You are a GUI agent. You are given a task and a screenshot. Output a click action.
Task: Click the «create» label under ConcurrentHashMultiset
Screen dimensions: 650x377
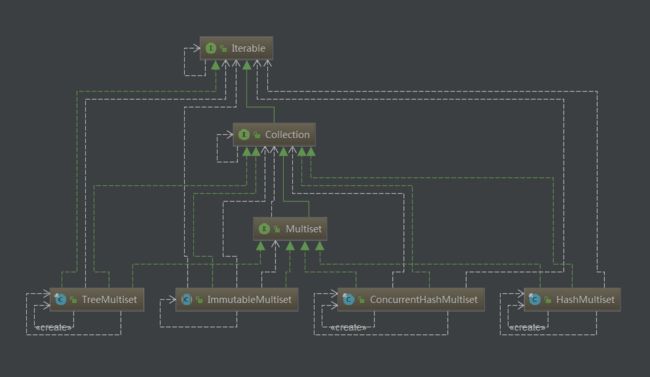[x=348, y=327]
